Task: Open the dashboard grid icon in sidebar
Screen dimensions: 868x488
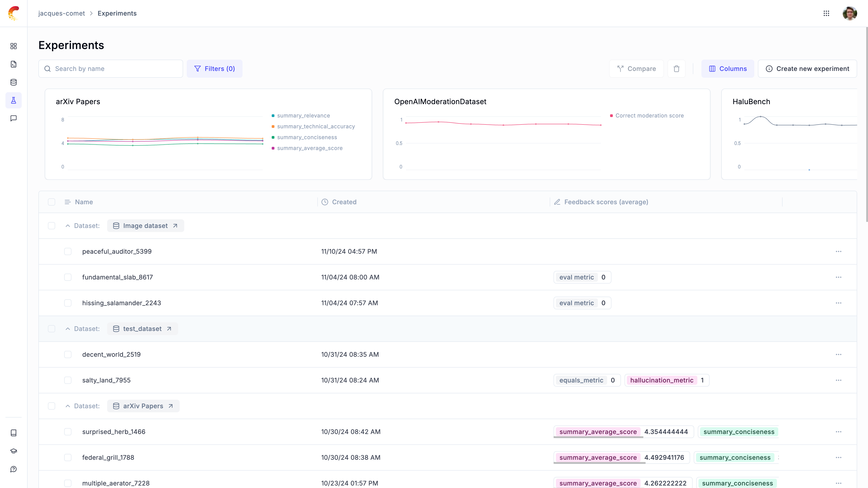Action: click(x=14, y=46)
